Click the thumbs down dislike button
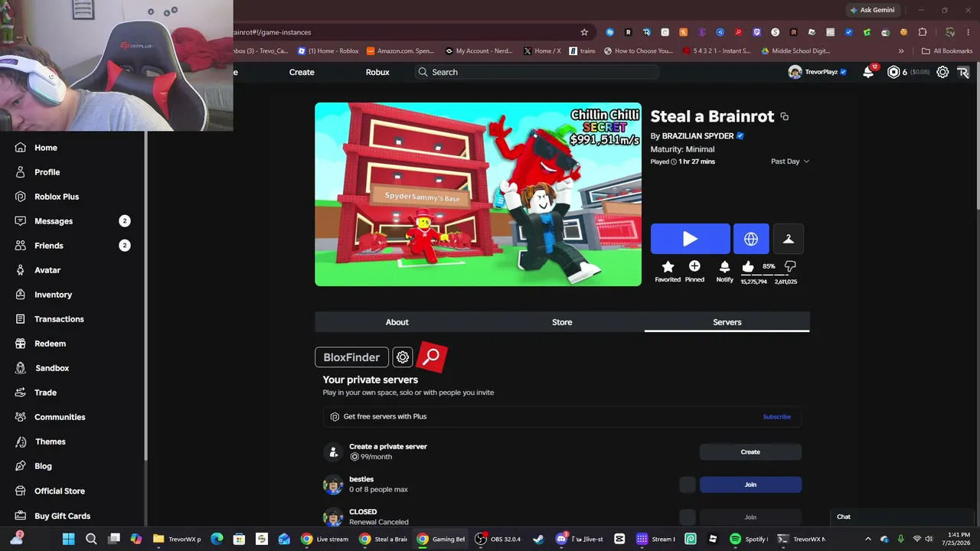 pos(790,266)
